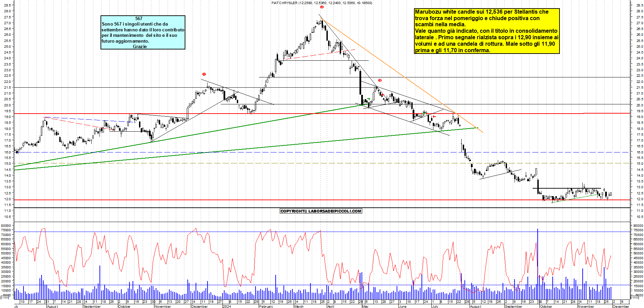The height and width of the screenshot is (308, 644).
Task: Click the '2024' year label on time axis
Action: pyautogui.click(x=227, y=306)
